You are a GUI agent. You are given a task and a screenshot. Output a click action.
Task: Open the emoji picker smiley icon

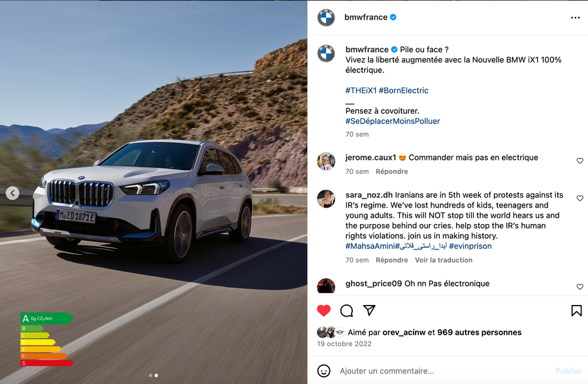click(x=323, y=371)
